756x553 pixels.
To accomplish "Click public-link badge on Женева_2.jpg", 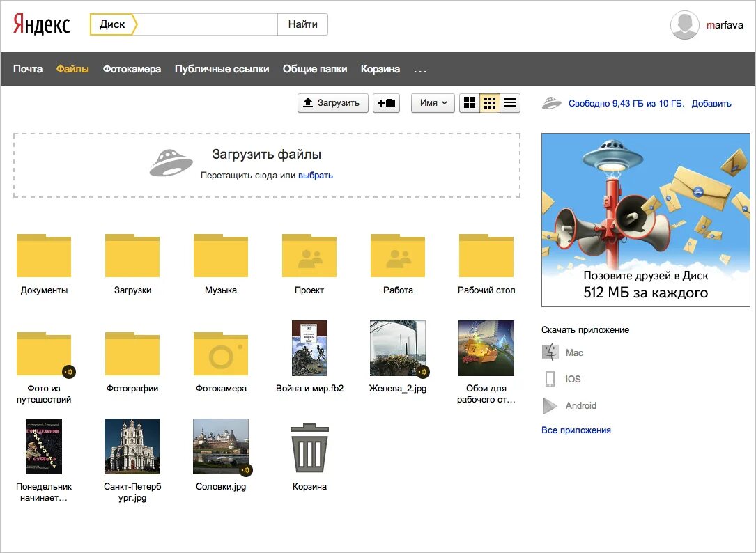I will (423, 372).
